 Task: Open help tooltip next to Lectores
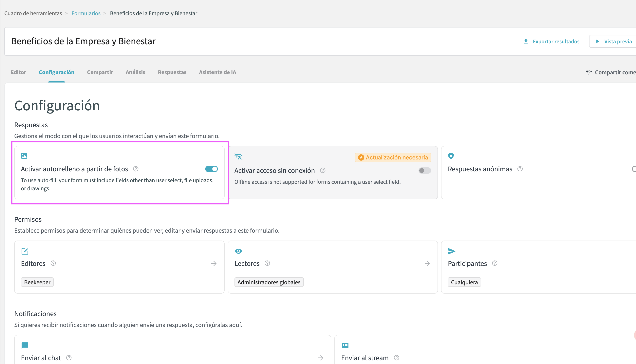pyautogui.click(x=267, y=263)
